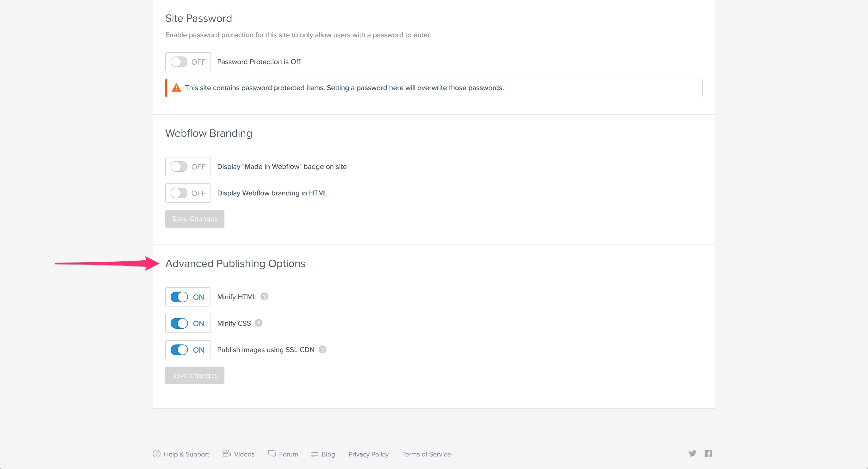Click the Minify HTML help question icon
The height and width of the screenshot is (469, 868).
click(265, 297)
